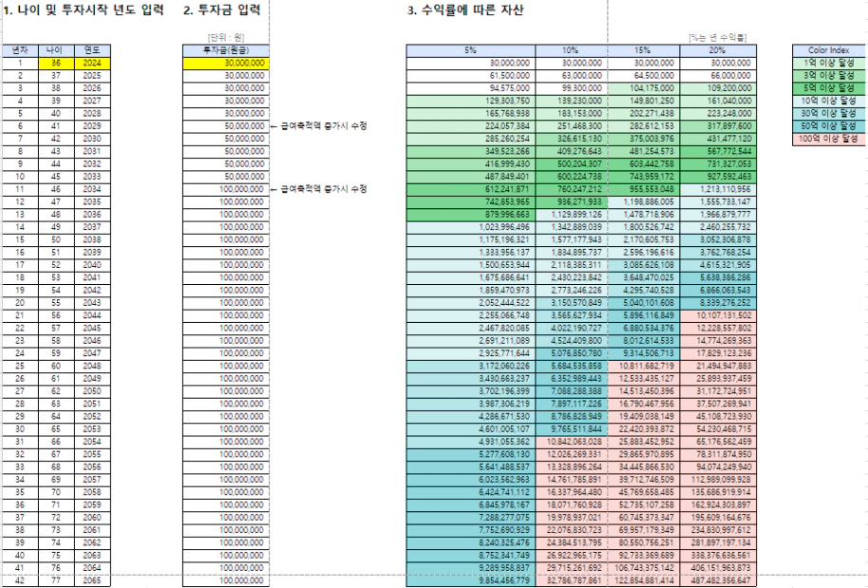Select the year 2050 cell in 연도 column
Viewport: 868px width, 588px height.
92,391
